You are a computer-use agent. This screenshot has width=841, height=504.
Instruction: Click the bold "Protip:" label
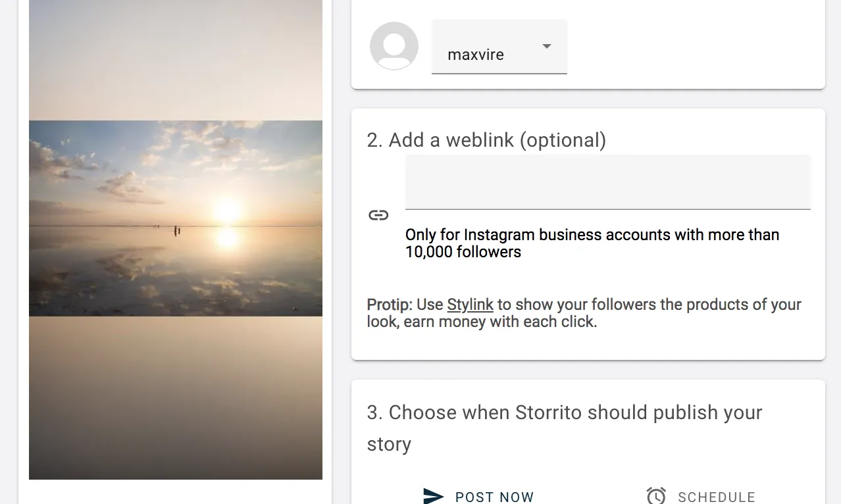(x=390, y=305)
